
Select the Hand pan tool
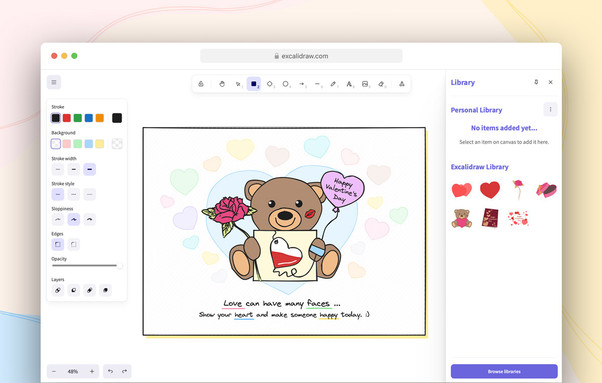[x=222, y=84]
